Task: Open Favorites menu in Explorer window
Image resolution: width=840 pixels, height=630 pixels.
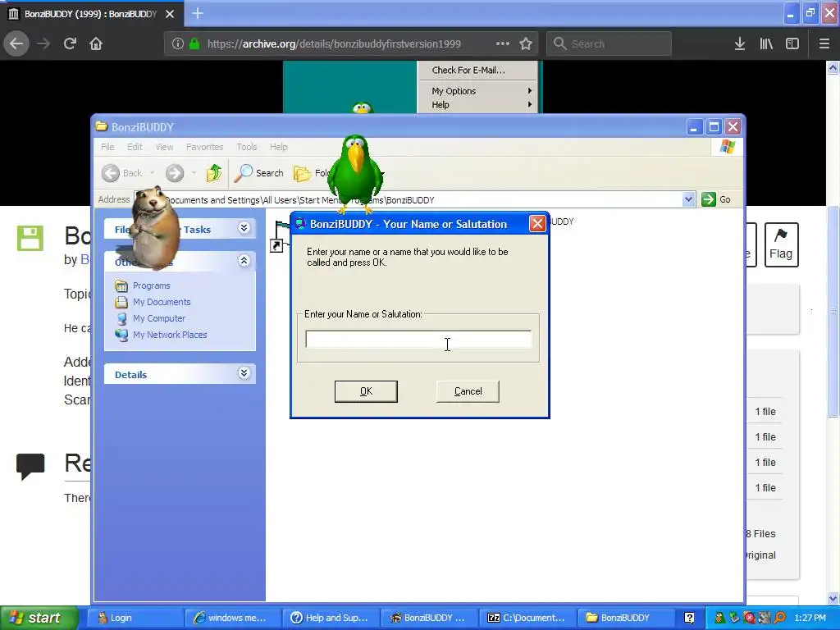Action: (x=204, y=147)
